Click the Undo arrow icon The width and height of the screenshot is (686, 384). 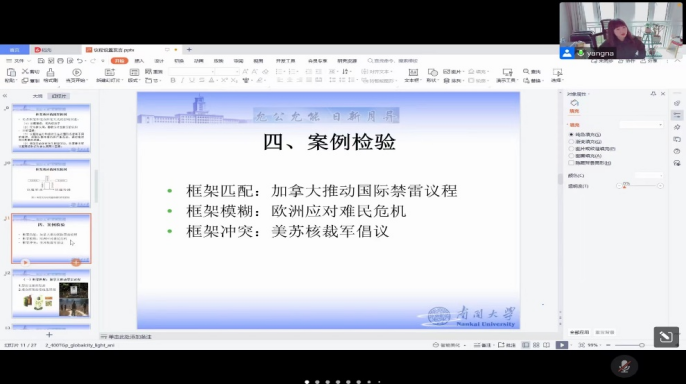[80, 61]
